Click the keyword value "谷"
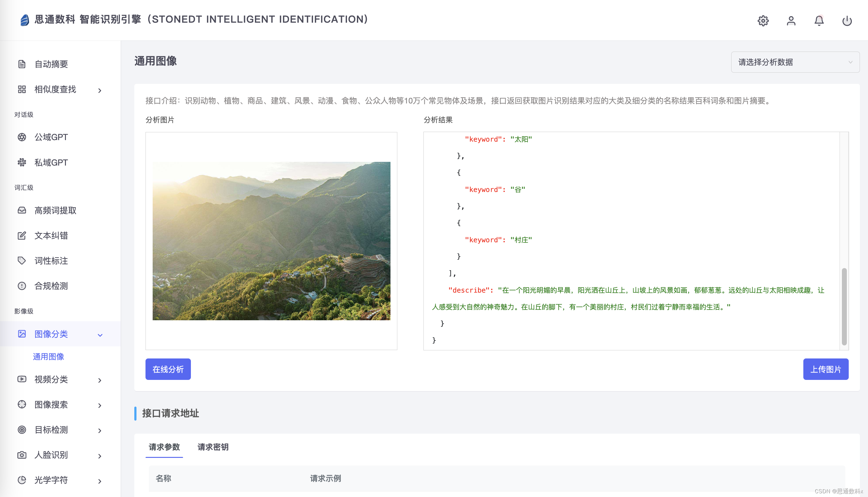 pyautogui.click(x=518, y=190)
